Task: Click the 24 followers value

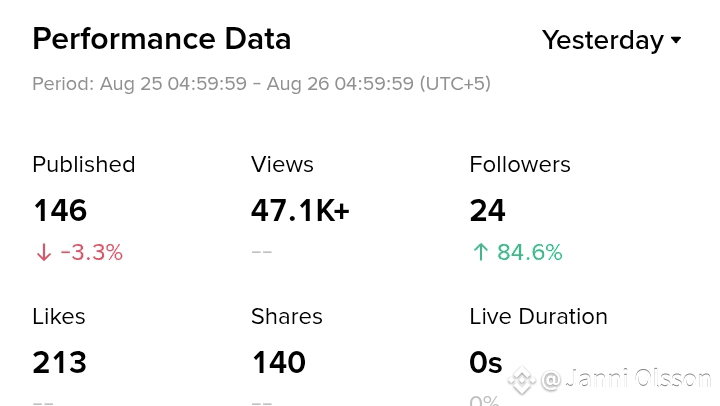Action: click(488, 210)
